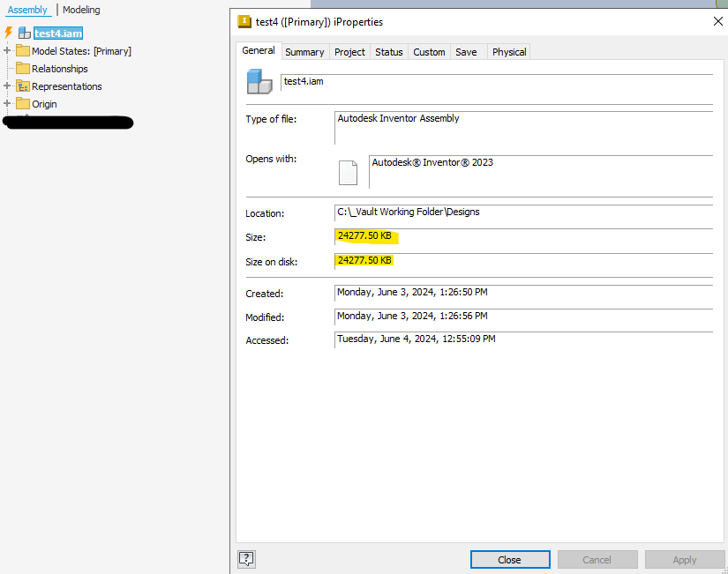
Task: Expand the Representations tree node
Action: (7, 86)
